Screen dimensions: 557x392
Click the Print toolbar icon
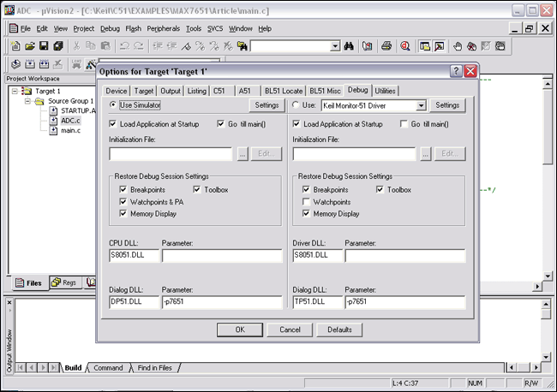pos(386,46)
